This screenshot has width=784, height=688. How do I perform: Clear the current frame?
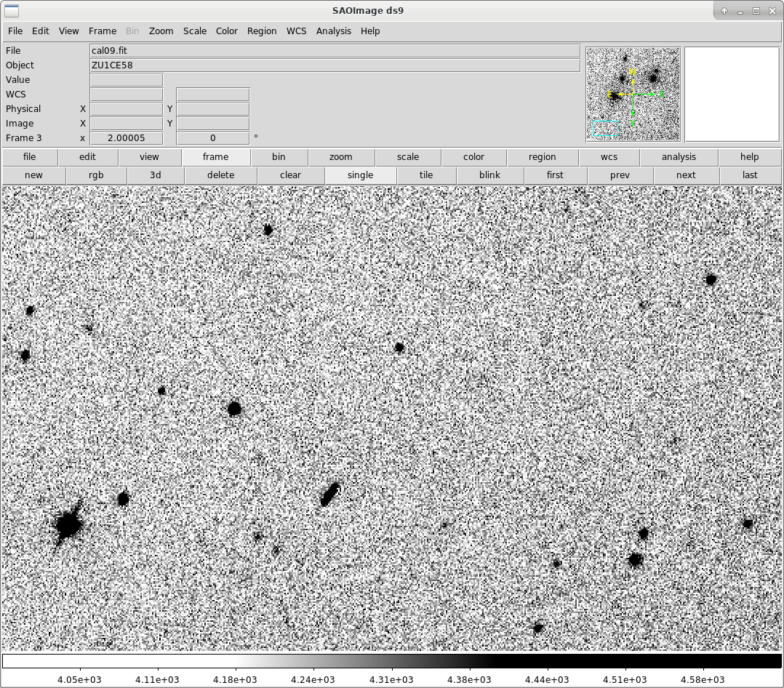(290, 175)
